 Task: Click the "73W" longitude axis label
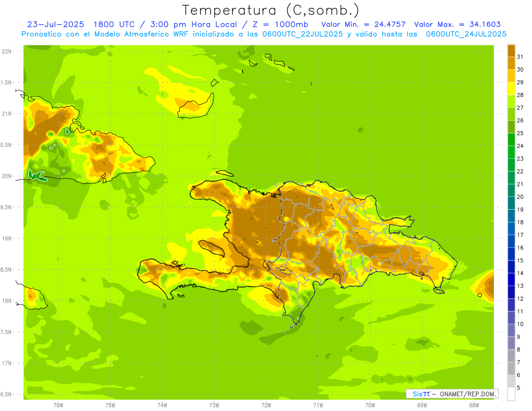[214, 405]
